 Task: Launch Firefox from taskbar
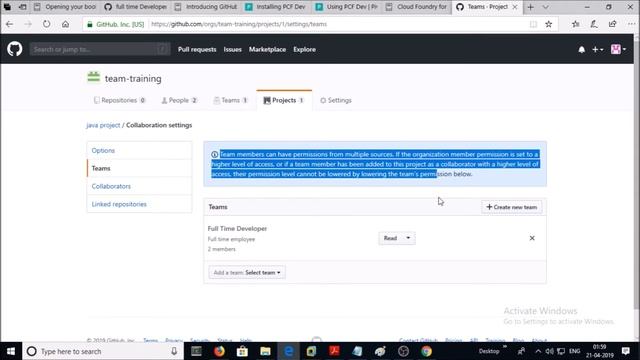click(219, 351)
